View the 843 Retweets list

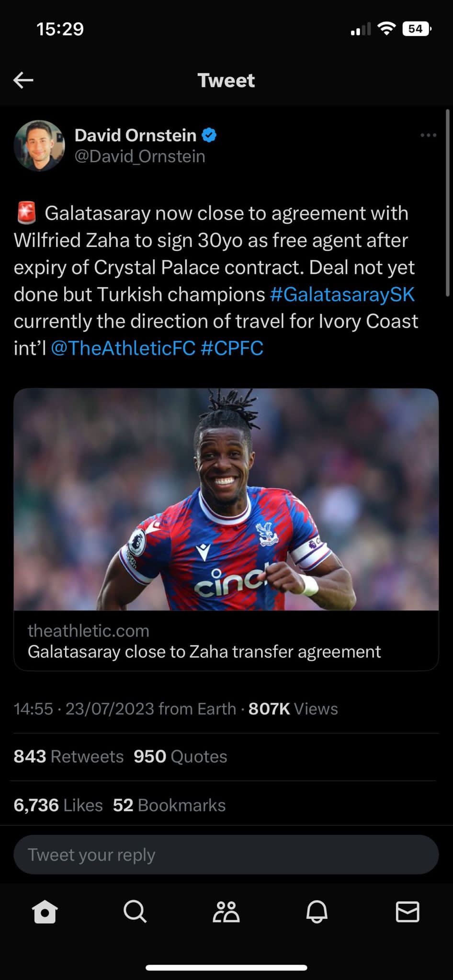68,757
